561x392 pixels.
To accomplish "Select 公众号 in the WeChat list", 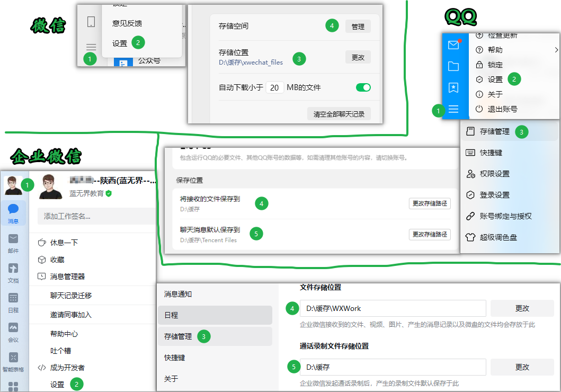I will click(x=149, y=60).
